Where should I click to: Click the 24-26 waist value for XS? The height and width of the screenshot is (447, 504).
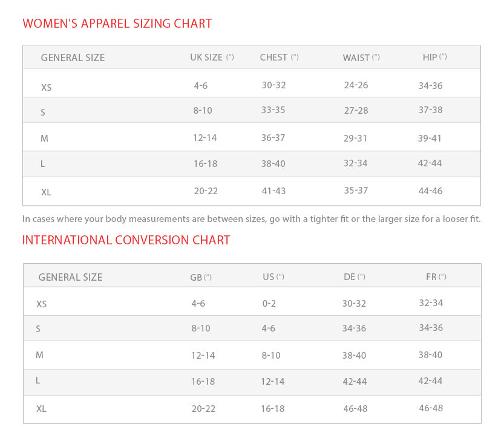coord(356,85)
